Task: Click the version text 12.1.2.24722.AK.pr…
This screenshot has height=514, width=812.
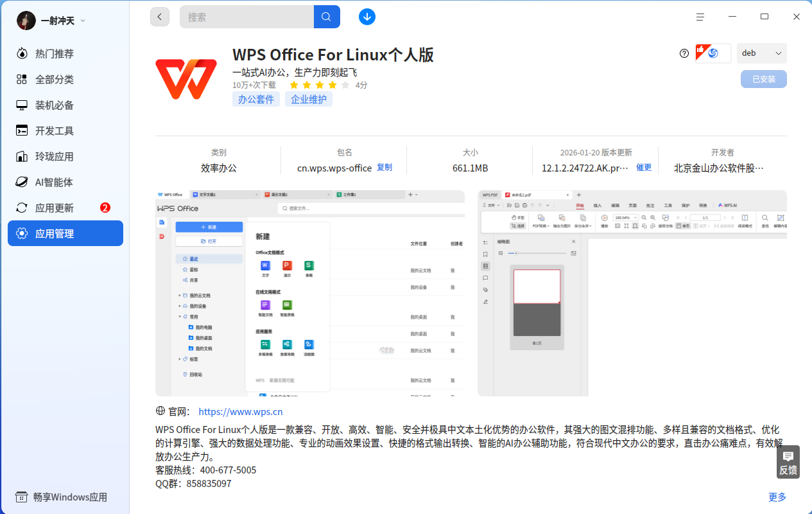Action: [585, 168]
